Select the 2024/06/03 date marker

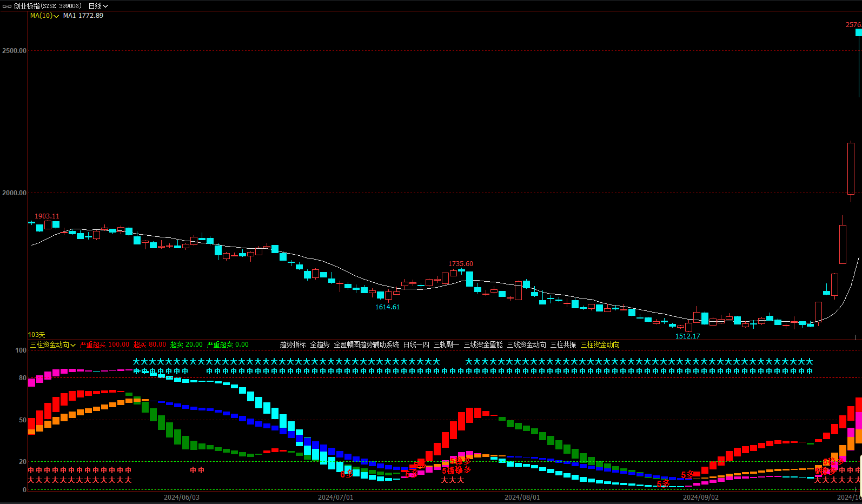[x=182, y=497]
